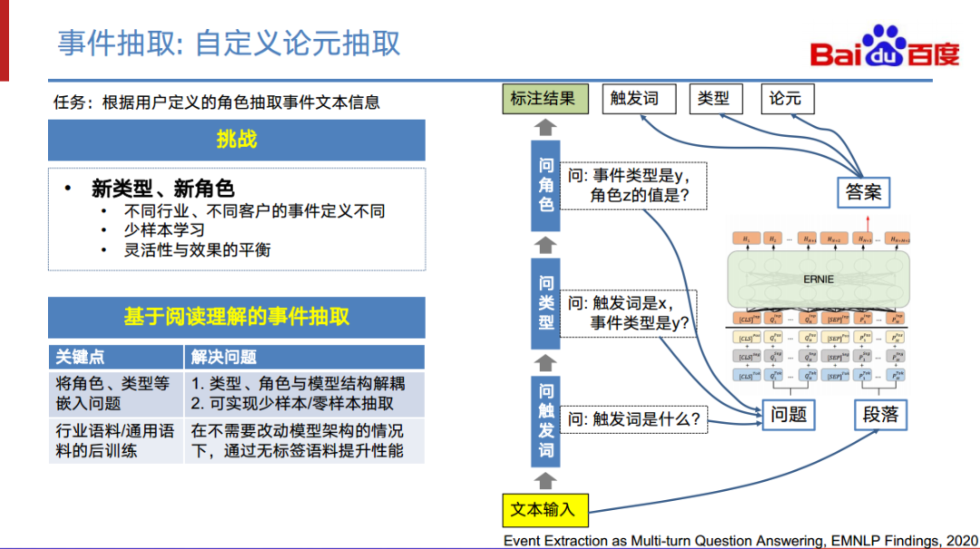Click the 解决问题 table header

click(304, 357)
